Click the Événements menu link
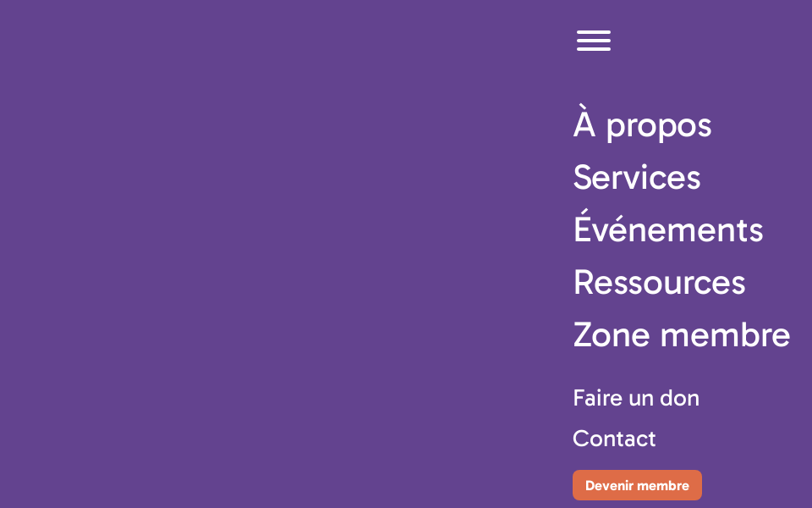 (668, 230)
